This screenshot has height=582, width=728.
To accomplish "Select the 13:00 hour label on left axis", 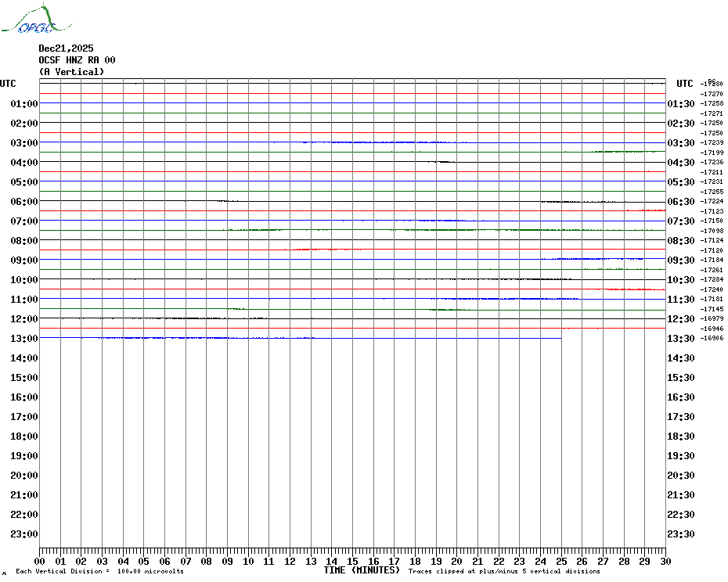I will [24, 338].
